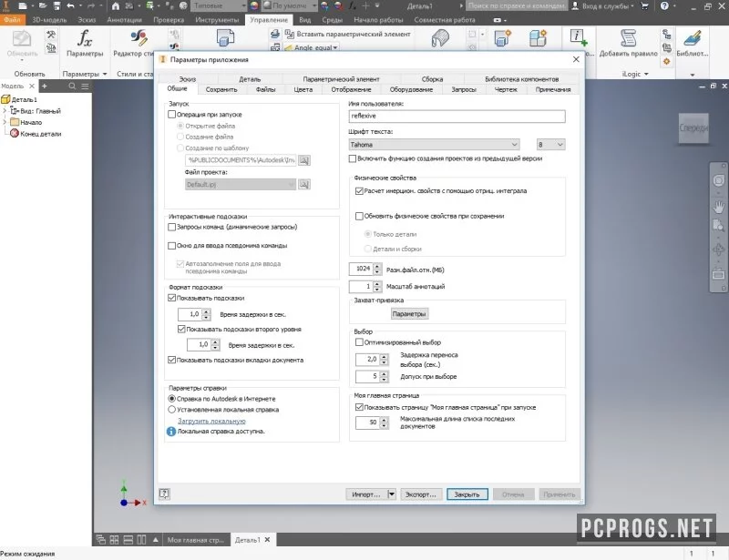Click the help search field in title bar
This screenshot has width=729, height=560.
click(x=517, y=6)
